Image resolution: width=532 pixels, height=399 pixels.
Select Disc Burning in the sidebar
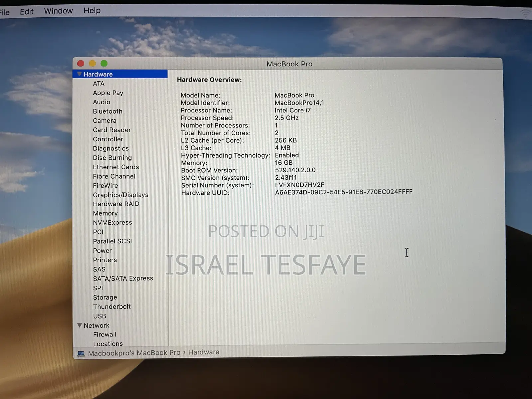pyautogui.click(x=112, y=158)
